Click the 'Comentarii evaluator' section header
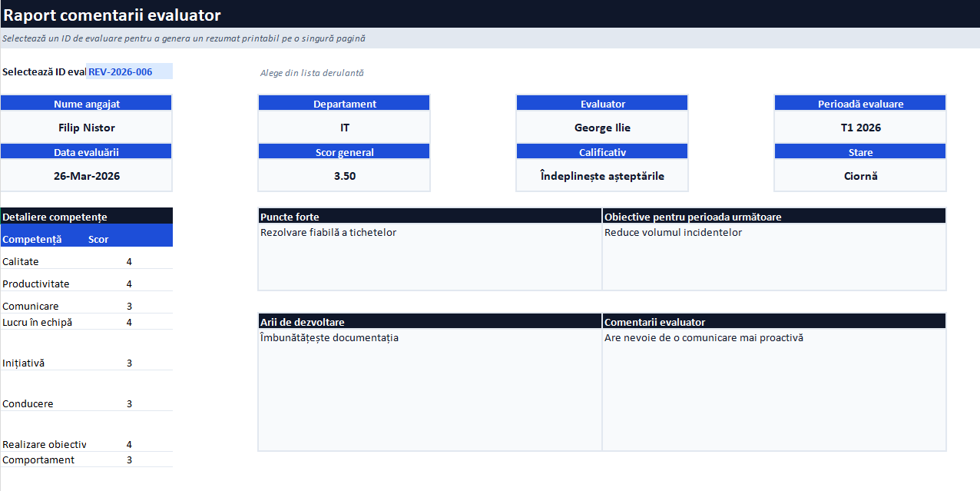 coord(774,322)
